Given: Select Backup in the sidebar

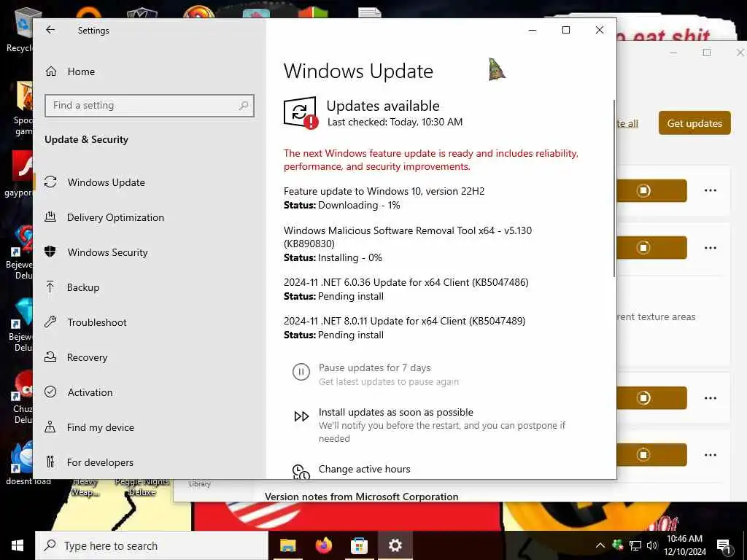Looking at the screenshot, I should click(x=83, y=287).
